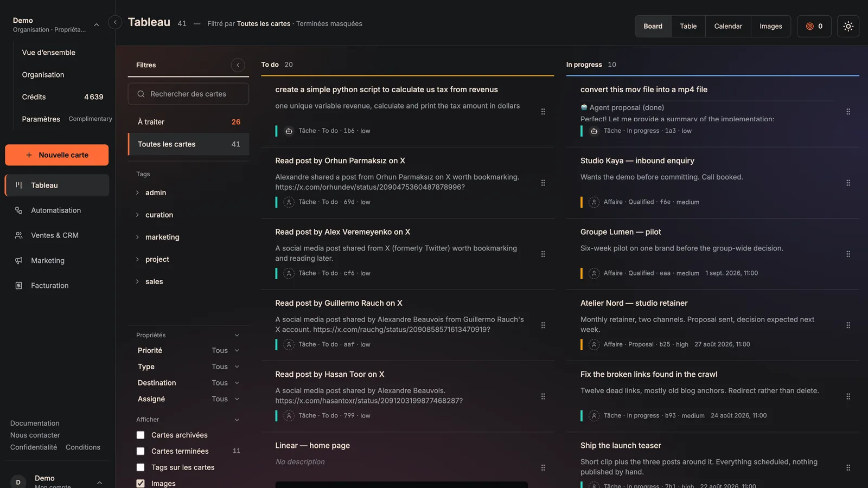
Task: Collapse the Filtres panel chevron button
Action: pyautogui.click(x=238, y=65)
